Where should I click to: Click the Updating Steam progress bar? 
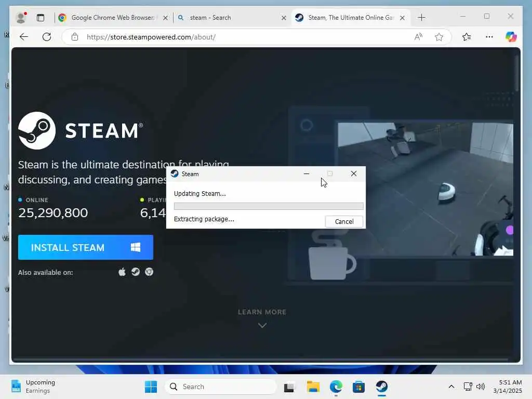[x=269, y=206]
